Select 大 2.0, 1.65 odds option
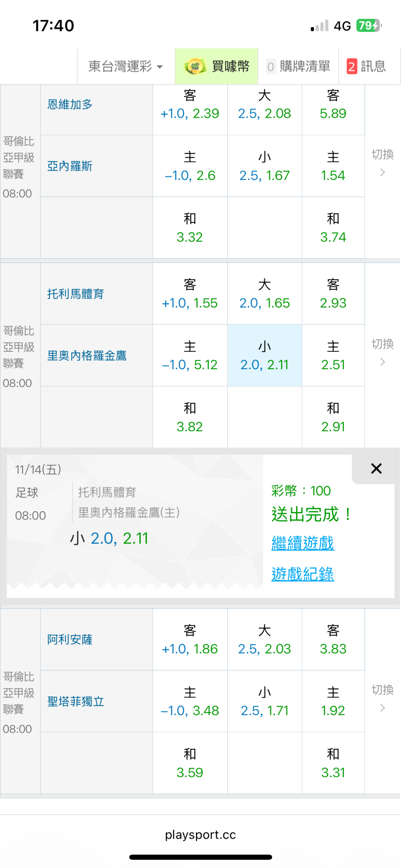This screenshot has height=868, width=401. pyautogui.click(x=264, y=294)
